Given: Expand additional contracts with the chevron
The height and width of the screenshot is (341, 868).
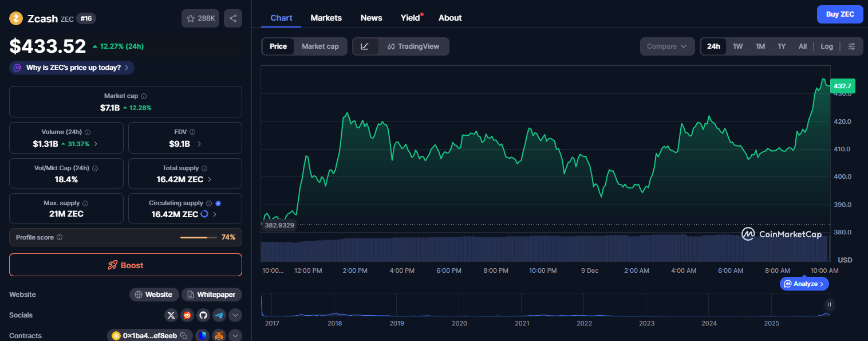Looking at the screenshot, I should (x=235, y=335).
